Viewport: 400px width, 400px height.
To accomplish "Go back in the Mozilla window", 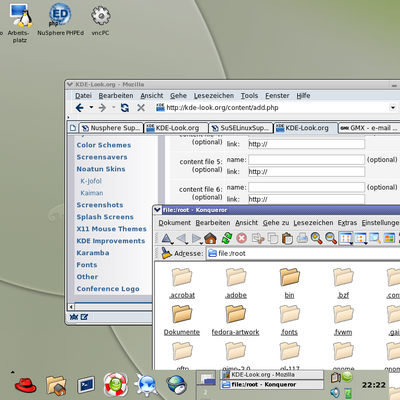I will 79,108.
